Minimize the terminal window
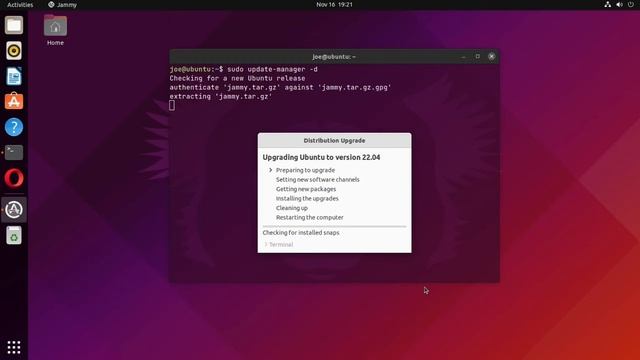The width and height of the screenshot is (640, 360). point(463,56)
